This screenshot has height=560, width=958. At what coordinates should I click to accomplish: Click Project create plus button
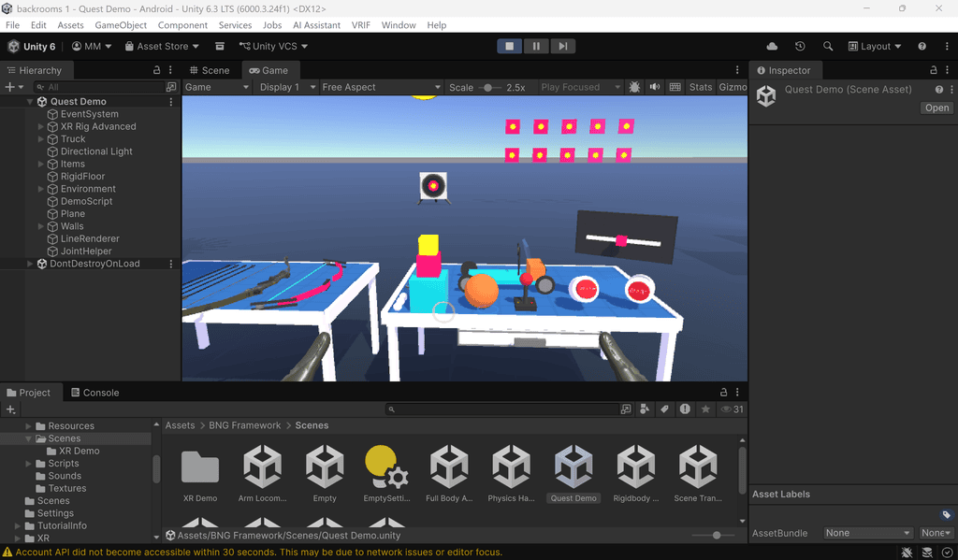tap(10, 409)
